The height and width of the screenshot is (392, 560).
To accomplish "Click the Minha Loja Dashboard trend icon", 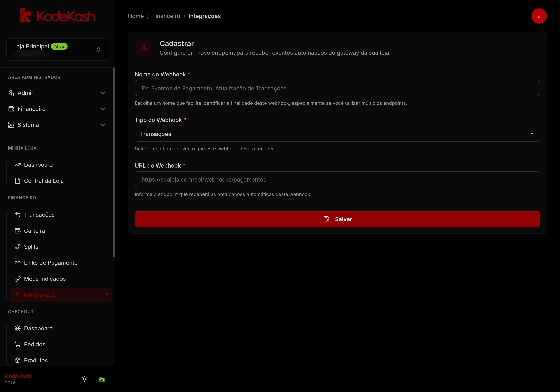I will click(x=18, y=165).
